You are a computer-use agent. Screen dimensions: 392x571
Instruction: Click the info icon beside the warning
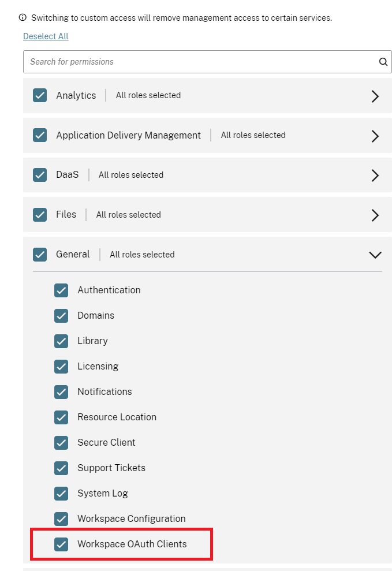[23, 18]
